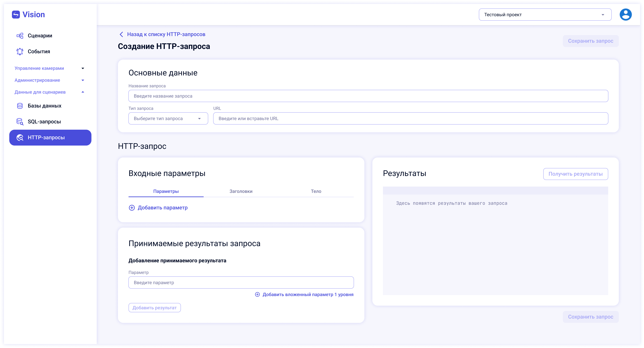Click the HTTP-запросы globe icon
Viewport: 644px width, 348px height.
tap(20, 138)
